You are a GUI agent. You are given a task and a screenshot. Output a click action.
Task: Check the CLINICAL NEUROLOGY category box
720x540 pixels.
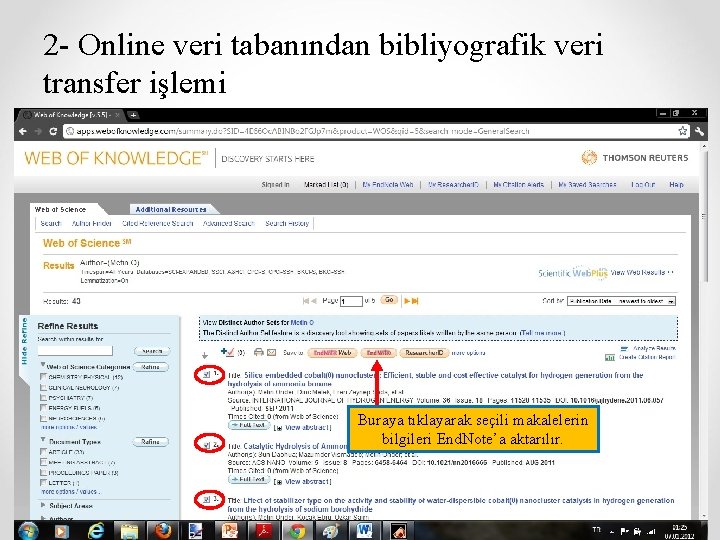click(x=44, y=388)
